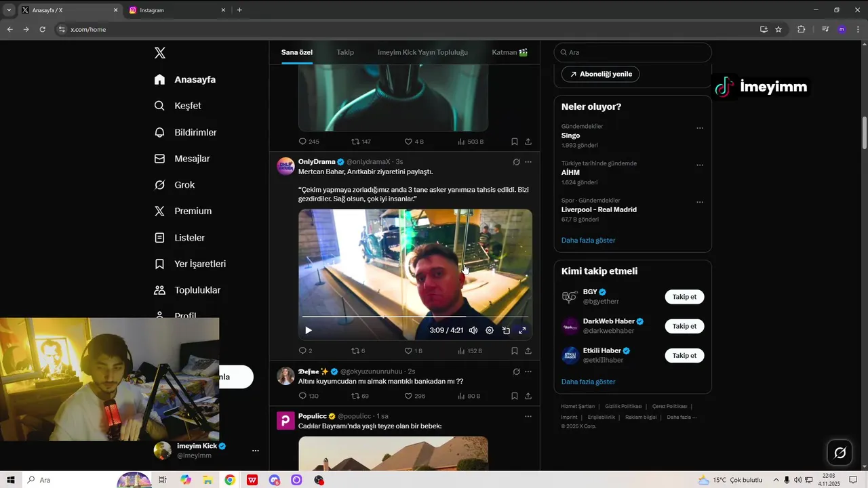
Task: Click the Aboneliği yenile button
Action: pos(600,74)
